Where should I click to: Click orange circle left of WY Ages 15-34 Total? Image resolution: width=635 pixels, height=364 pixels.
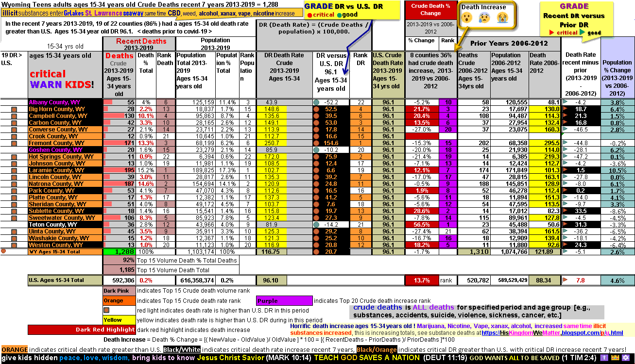tap(3, 251)
